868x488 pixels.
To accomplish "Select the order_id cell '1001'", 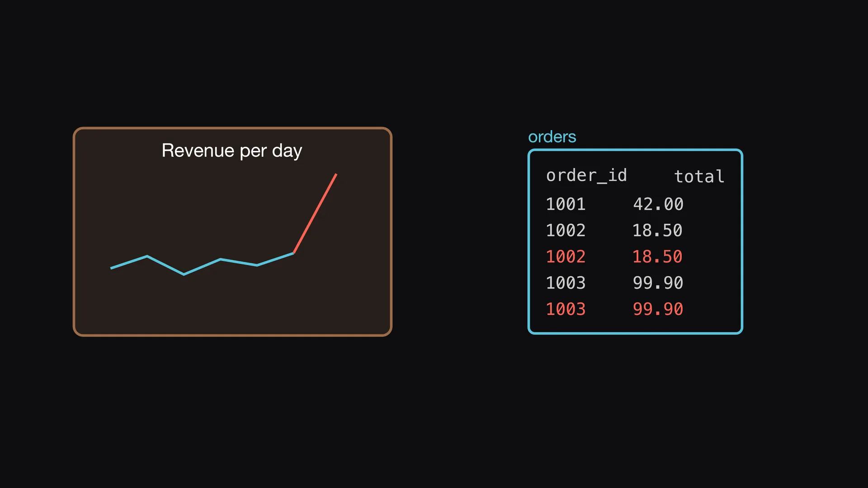I will pyautogui.click(x=566, y=204).
